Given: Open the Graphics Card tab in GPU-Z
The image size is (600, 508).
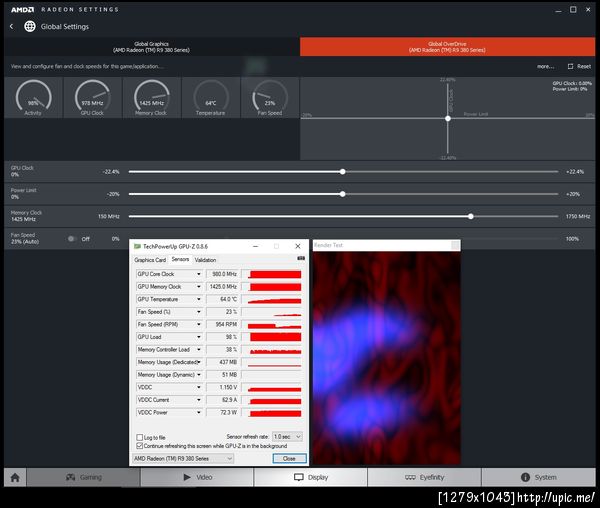Looking at the screenshot, I should [x=150, y=260].
